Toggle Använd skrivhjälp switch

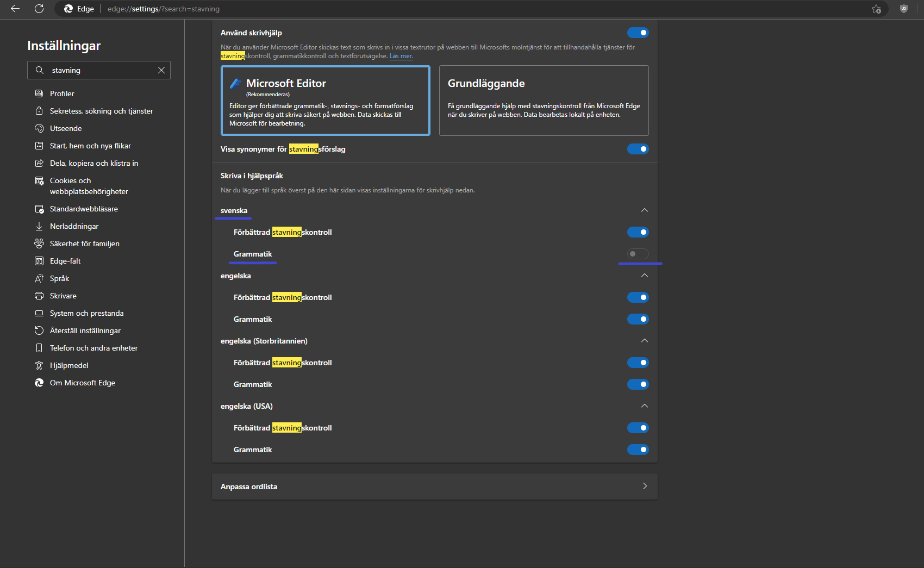(x=638, y=33)
